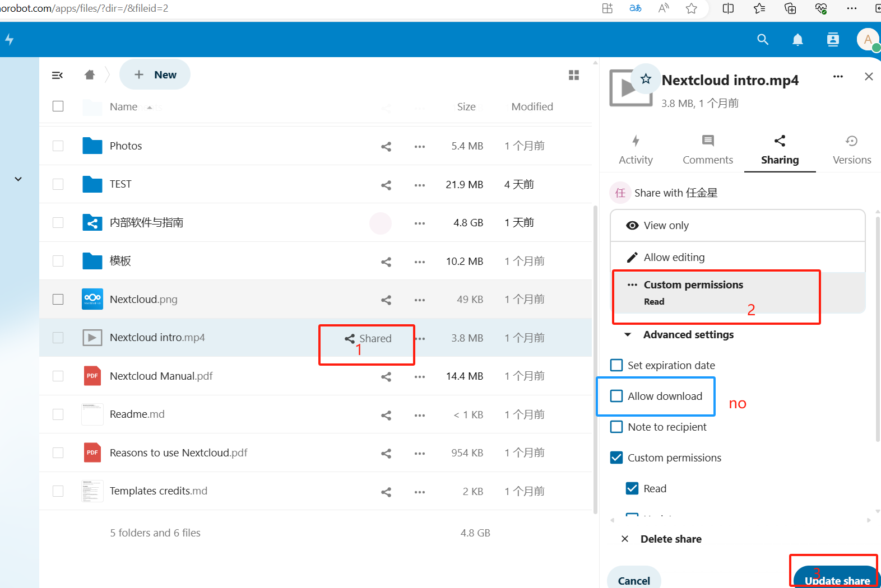Toggle select all files checkbox

click(x=58, y=106)
